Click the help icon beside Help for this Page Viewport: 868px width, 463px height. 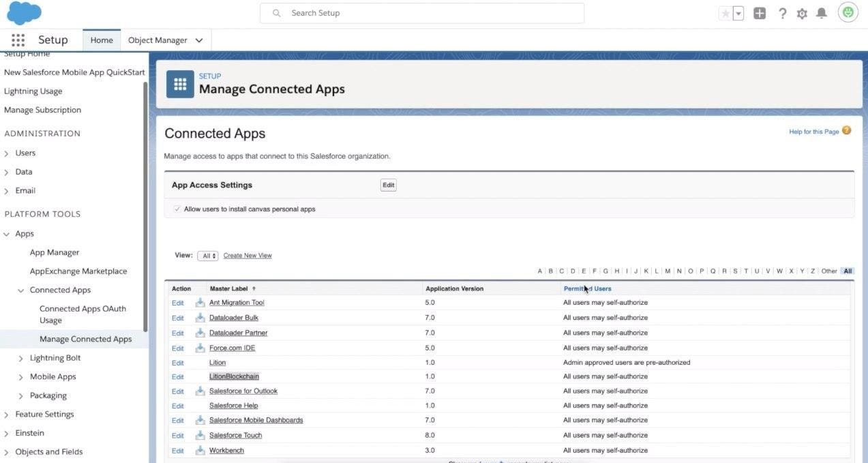point(846,130)
